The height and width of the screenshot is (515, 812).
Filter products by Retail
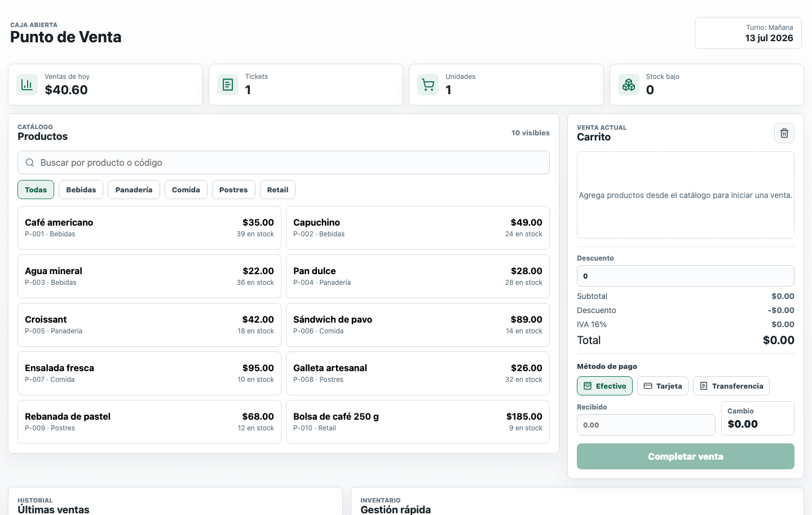click(277, 190)
